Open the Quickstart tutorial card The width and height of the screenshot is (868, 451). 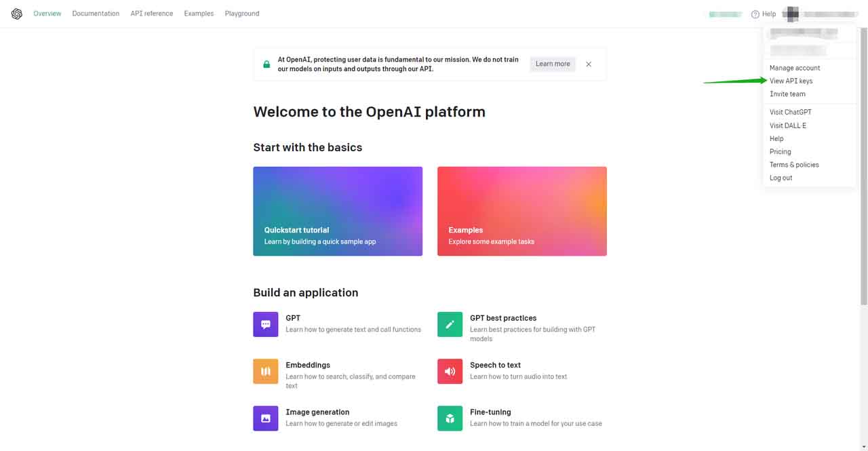pyautogui.click(x=338, y=211)
